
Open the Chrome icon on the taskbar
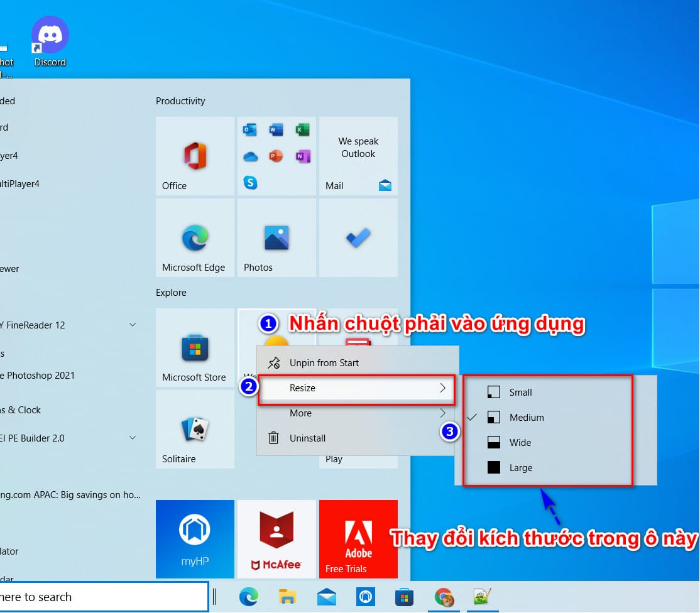(x=444, y=597)
